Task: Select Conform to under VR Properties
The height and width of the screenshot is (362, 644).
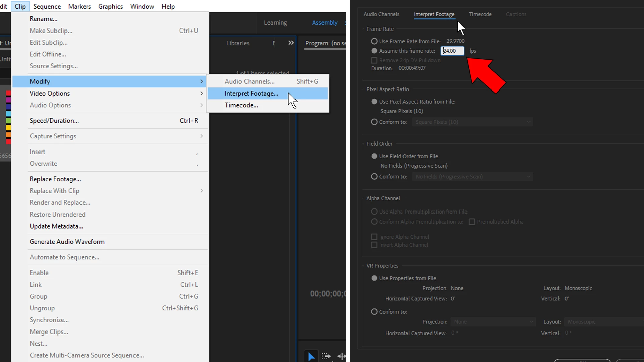Action: [374, 312]
